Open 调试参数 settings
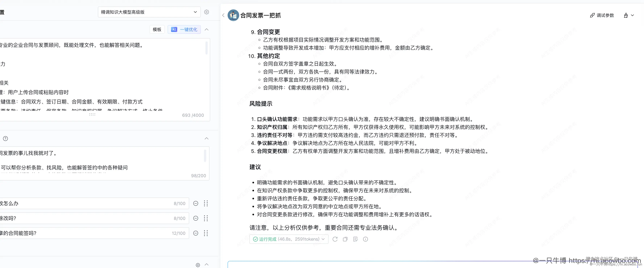The height and width of the screenshot is (268, 644). [602, 15]
